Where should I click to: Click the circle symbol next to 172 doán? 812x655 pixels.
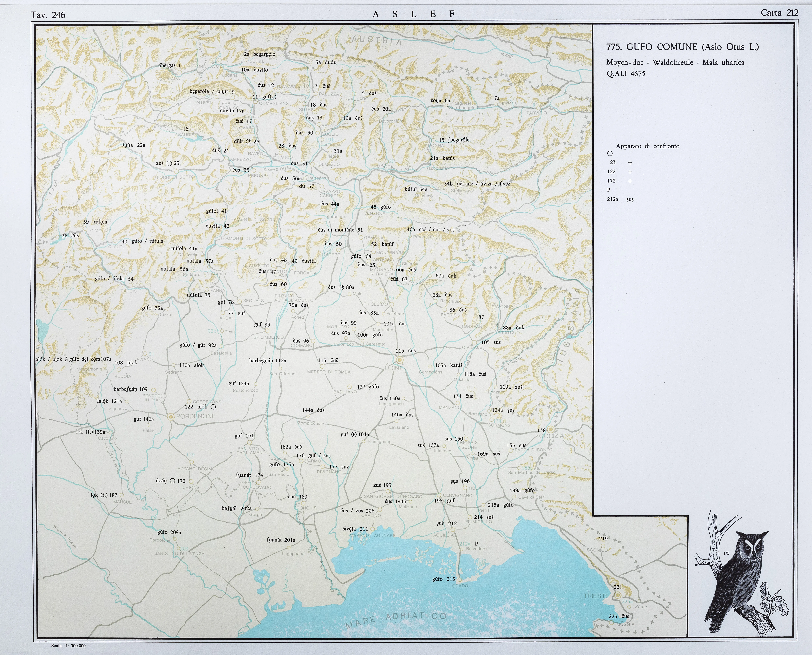(x=172, y=481)
